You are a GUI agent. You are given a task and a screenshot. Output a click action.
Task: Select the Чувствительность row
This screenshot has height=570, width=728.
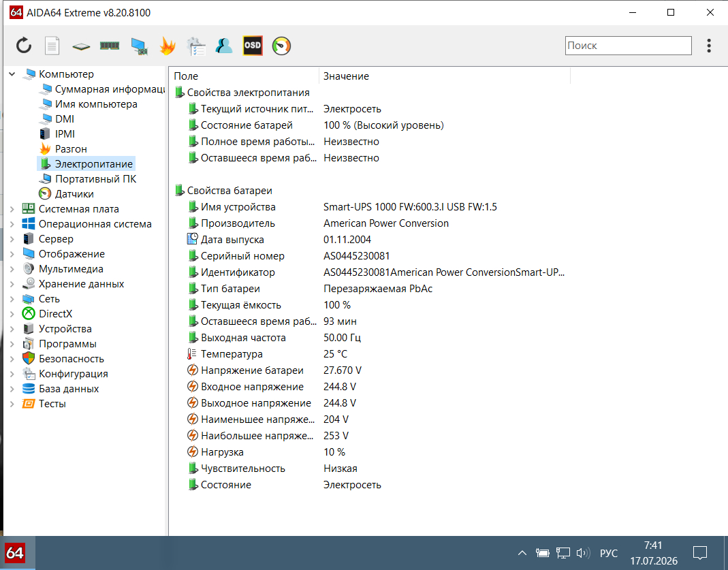(x=272, y=469)
